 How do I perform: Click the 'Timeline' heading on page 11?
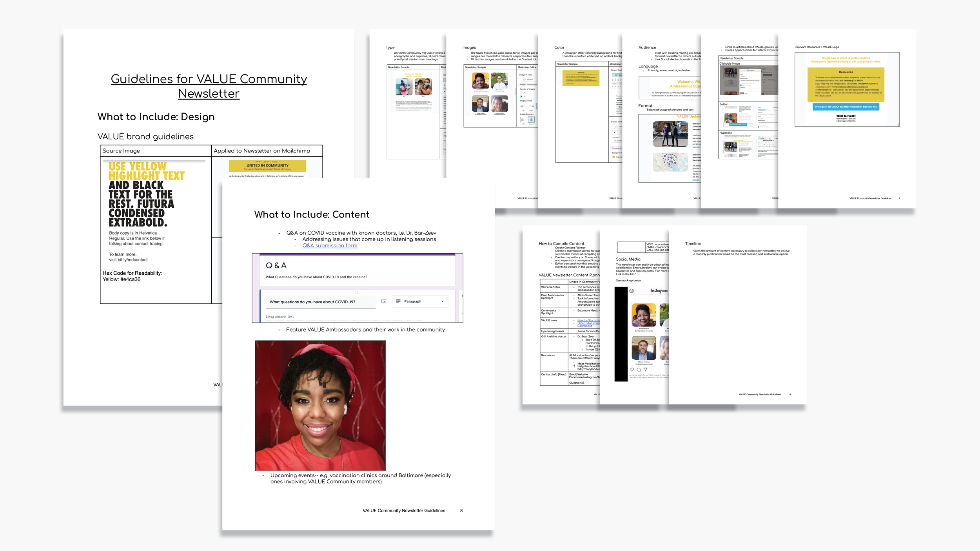(x=693, y=244)
